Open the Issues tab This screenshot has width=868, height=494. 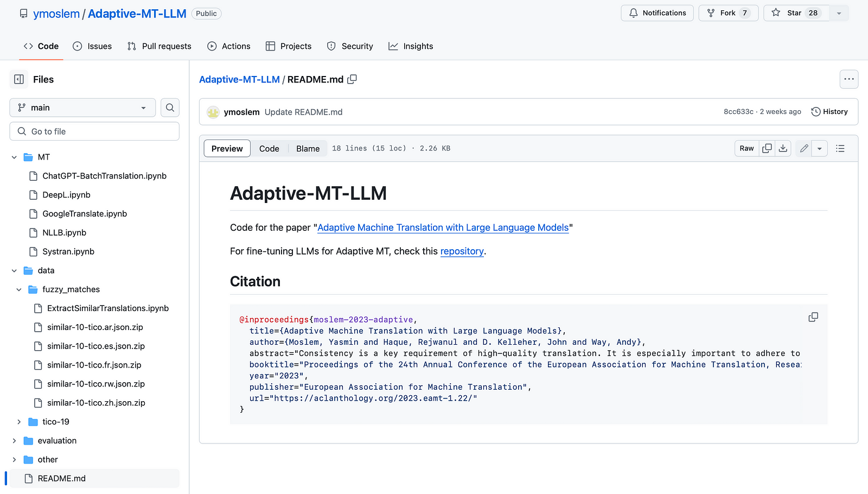92,46
